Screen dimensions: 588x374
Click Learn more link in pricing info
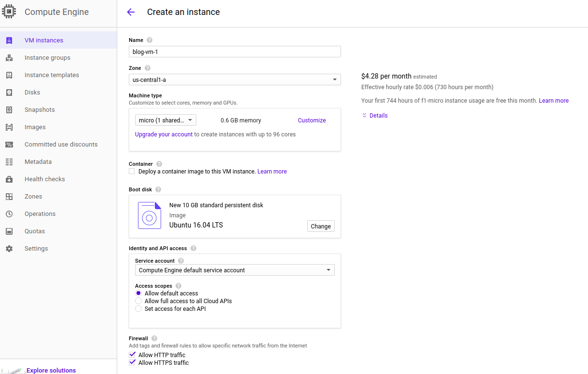pyautogui.click(x=554, y=101)
